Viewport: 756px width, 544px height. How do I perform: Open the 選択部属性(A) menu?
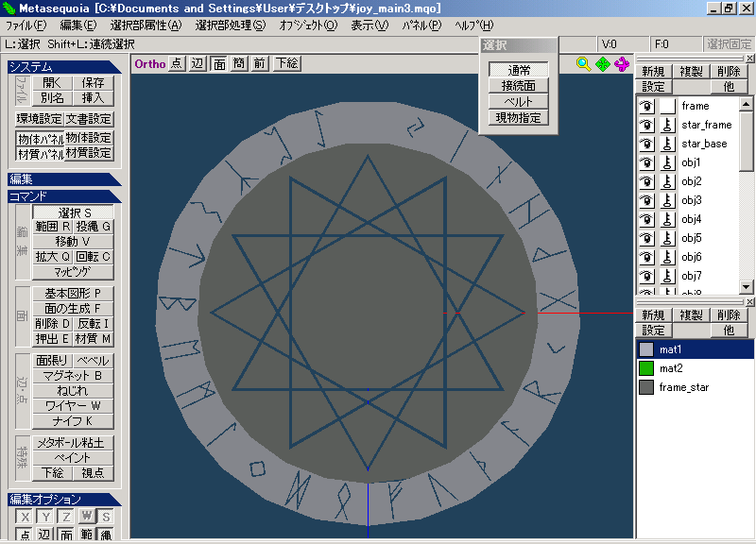pos(146,25)
